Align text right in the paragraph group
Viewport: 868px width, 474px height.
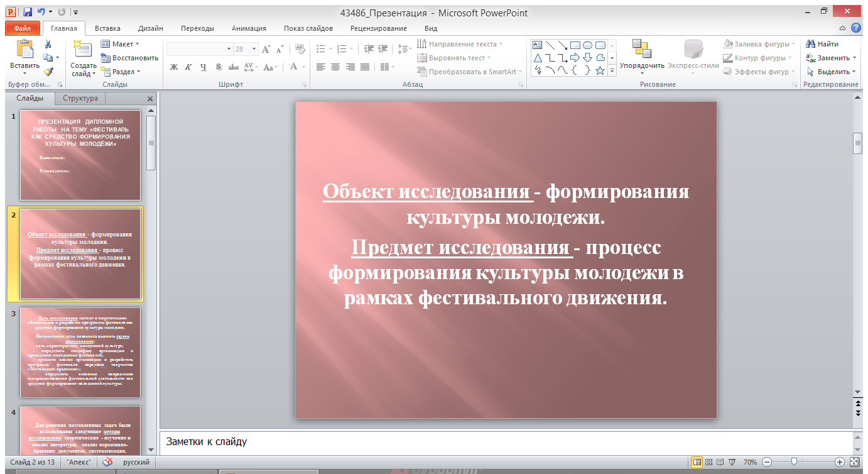(350, 67)
